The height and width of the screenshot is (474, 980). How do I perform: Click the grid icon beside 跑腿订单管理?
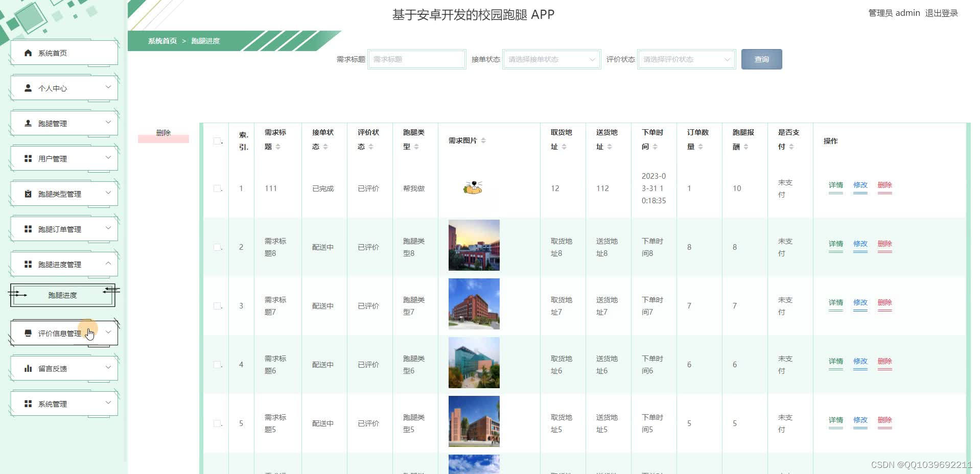tap(28, 229)
